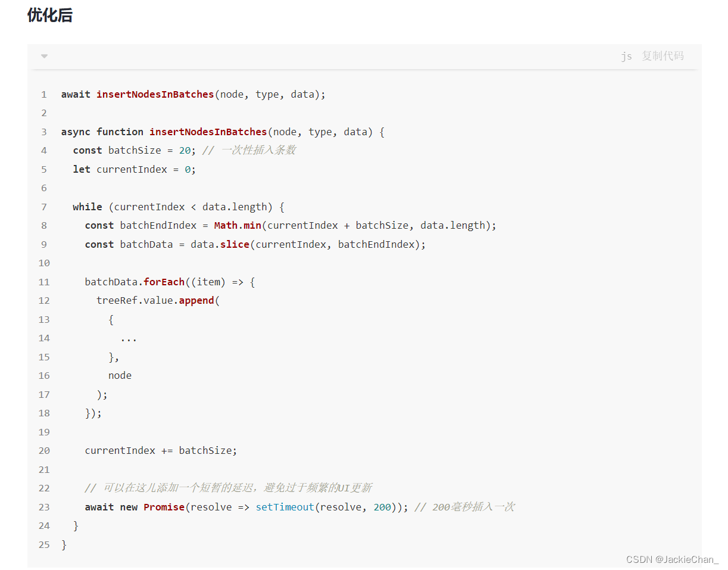Click the const batchSize = 20 line
Image resolution: width=728 pixels, height=570 pixels.
point(135,150)
